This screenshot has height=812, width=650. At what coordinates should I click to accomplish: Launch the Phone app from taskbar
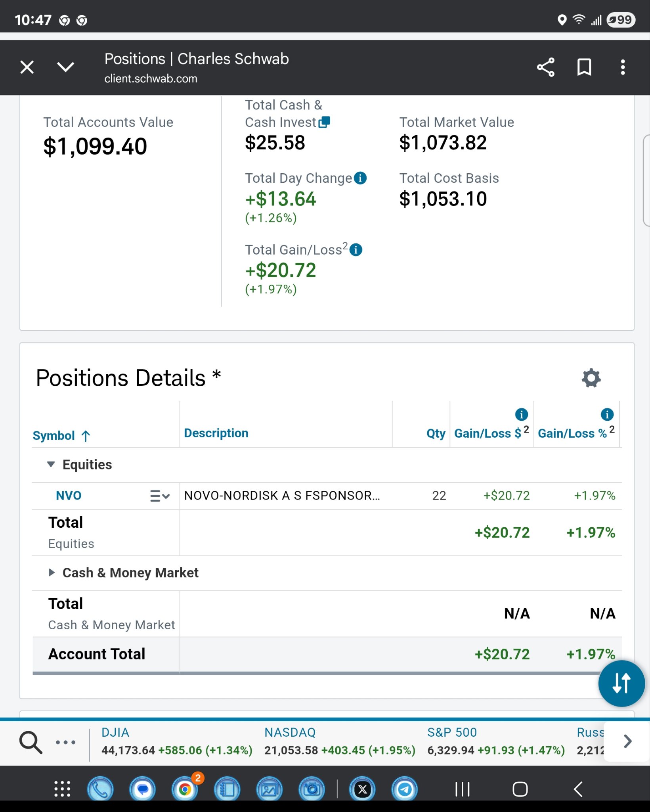point(100,789)
